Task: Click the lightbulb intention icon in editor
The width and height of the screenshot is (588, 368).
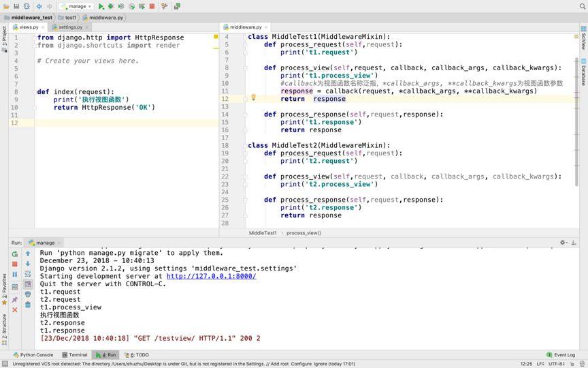Action: tap(253, 98)
